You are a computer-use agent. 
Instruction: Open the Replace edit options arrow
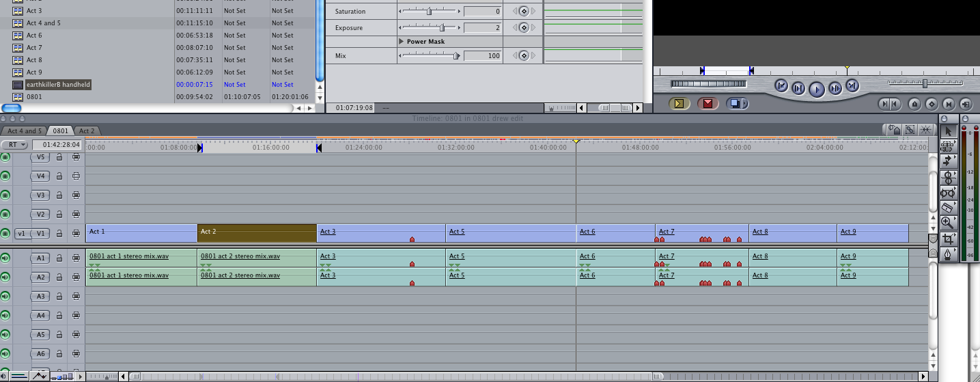coord(744,105)
